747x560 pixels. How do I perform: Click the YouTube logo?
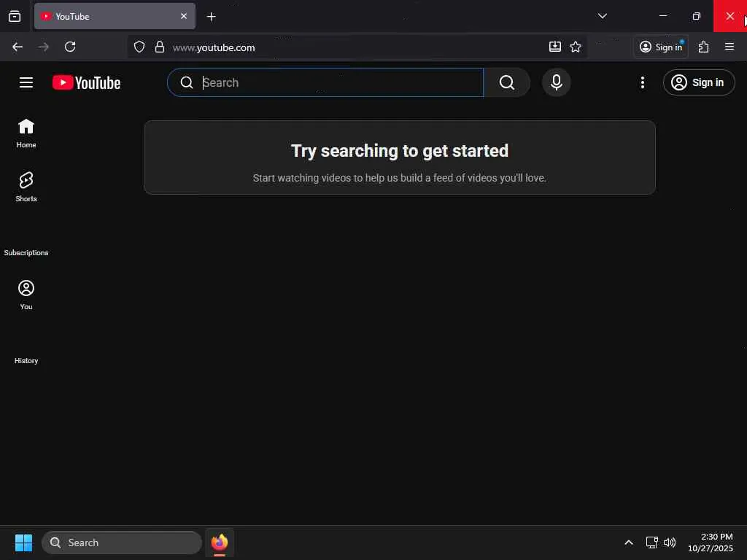point(86,82)
